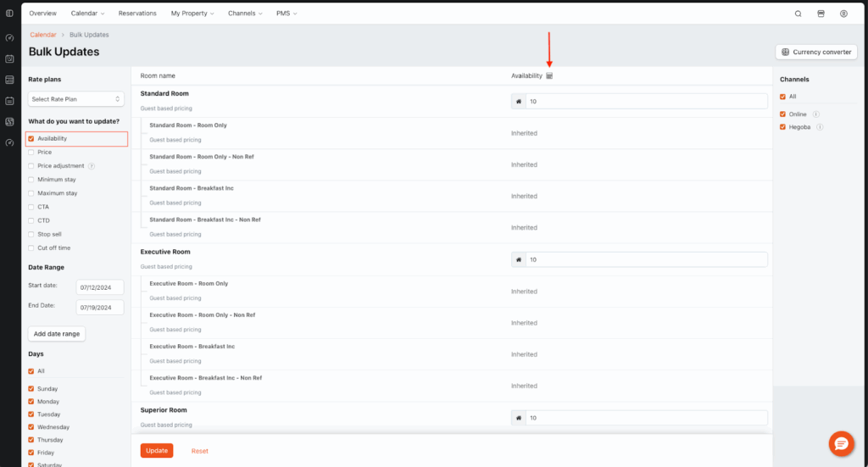Enable the Price checkbox
868x467 pixels.
(x=31, y=153)
